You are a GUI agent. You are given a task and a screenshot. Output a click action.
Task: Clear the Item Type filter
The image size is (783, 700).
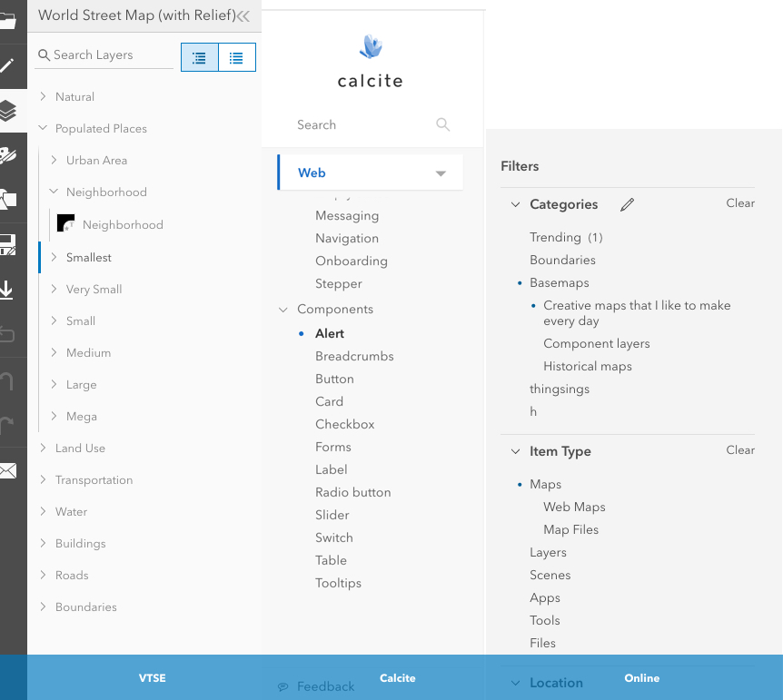pyautogui.click(x=740, y=449)
